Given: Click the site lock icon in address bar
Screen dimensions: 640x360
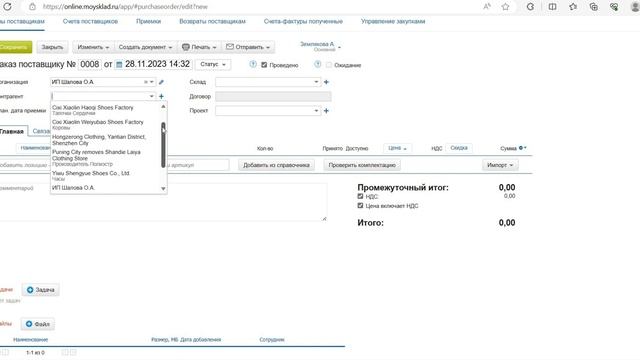Looking at the screenshot, I should click(33, 7).
